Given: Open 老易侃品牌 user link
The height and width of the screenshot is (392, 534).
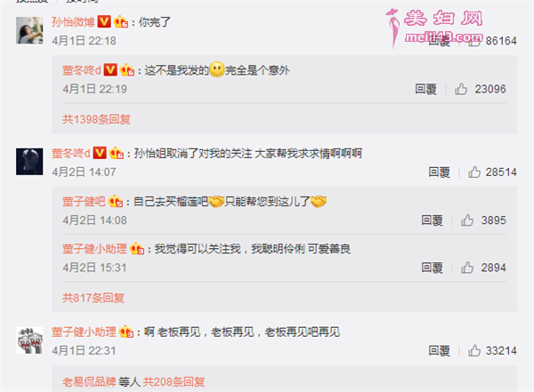Looking at the screenshot, I should (89, 382).
